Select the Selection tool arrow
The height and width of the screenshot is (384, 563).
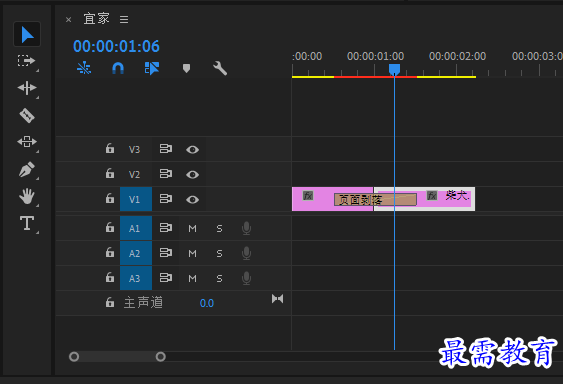coord(27,34)
